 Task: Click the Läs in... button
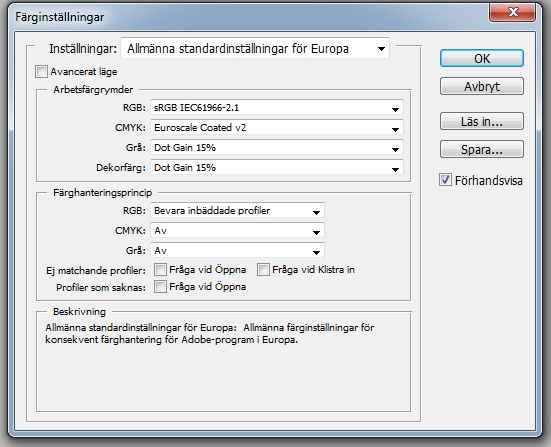pyautogui.click(x=482, y=122)
